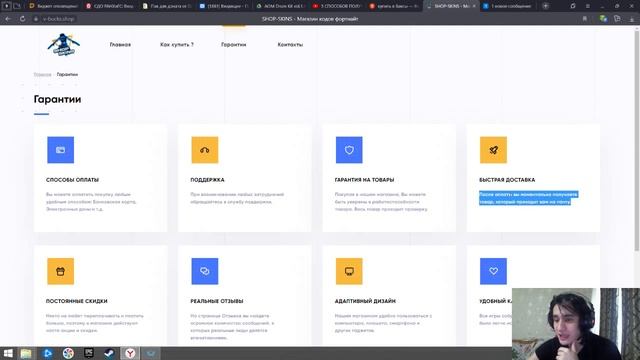Click the shop logo in the header
Image resolution: width=640 pixels, height=360 pixels.
64,45
